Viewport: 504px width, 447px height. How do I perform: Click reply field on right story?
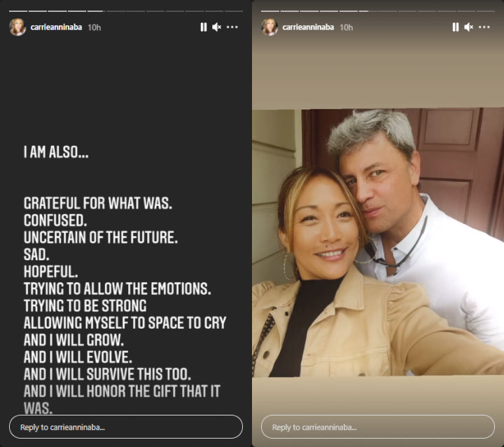pyautogui.click(x=378, y=427)
